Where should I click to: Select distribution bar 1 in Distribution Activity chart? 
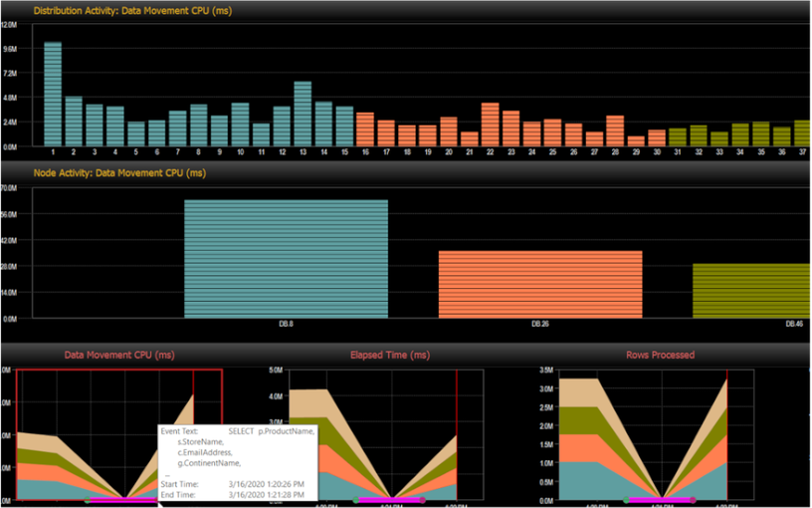[53, 94]
